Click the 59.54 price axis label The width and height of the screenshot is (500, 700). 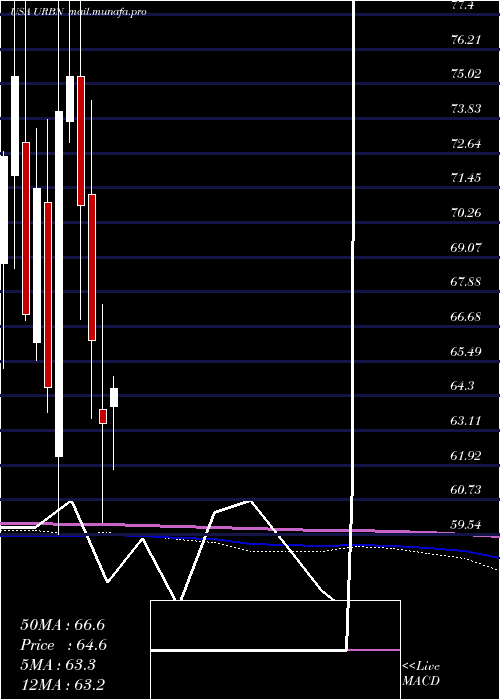point(466,525)
